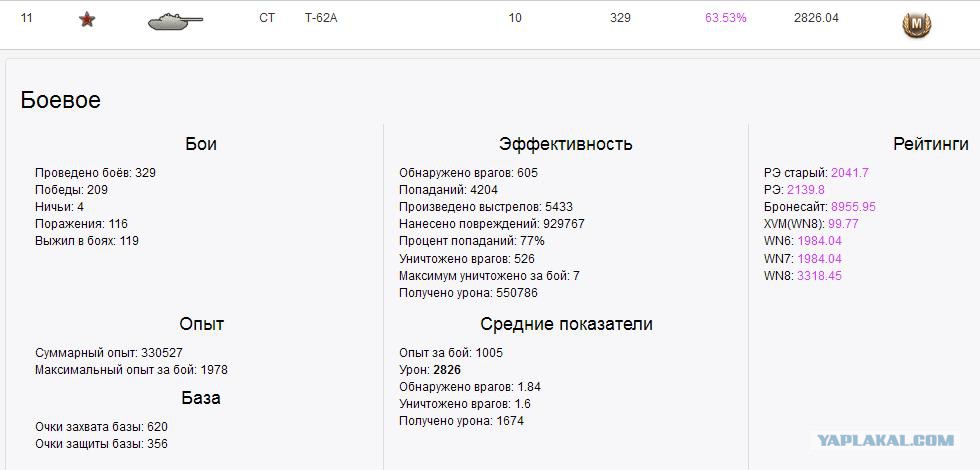Viewport: 980px width, 470px height.
Task: Click Процент попаданий: 77% line
Action: point(472,241)
